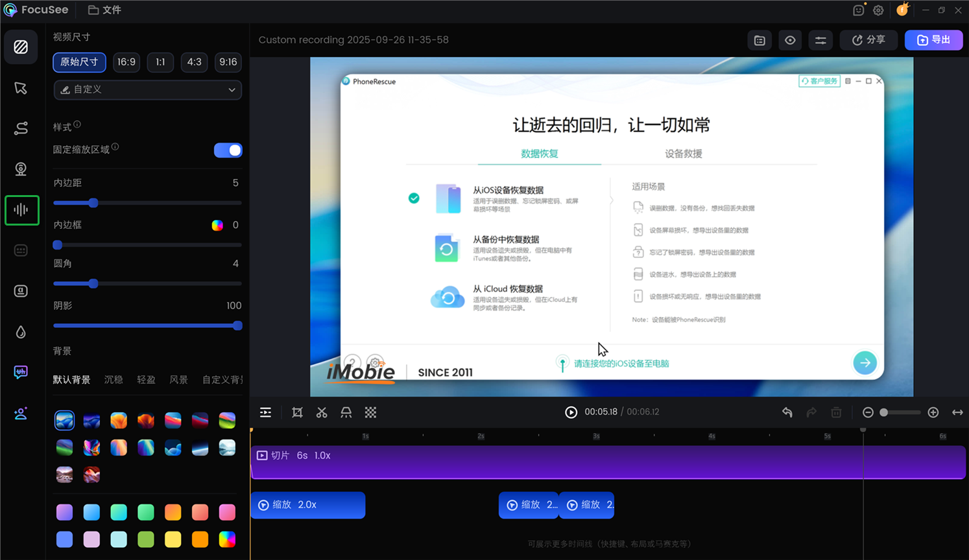
Task: Fit timeline to width arrow icon
Action: tap(957, 412)
